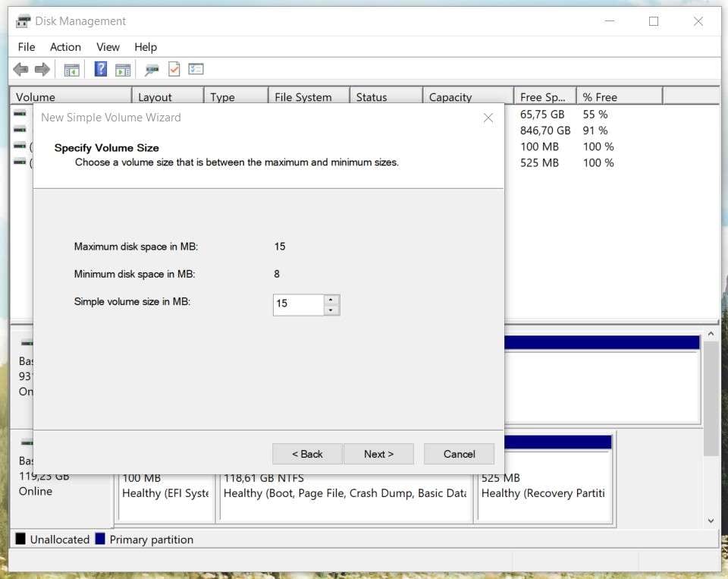Select the first volume's drive icon
The width and height of the screenshot is (728, 579).
(20, 113)
